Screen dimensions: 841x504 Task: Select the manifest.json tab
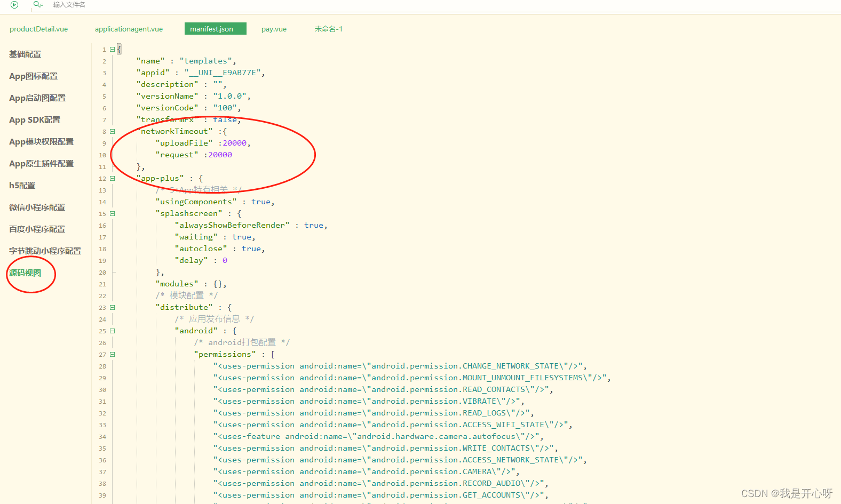[x=216, y=29]
